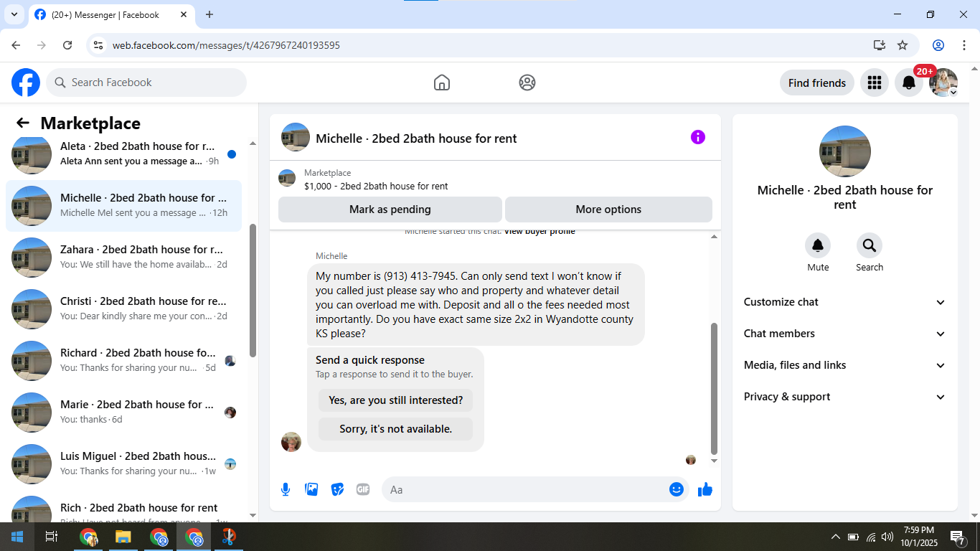Record a voice clip with microphone icon
Viewport: 980px width, 551px height.
click(286, 489)
